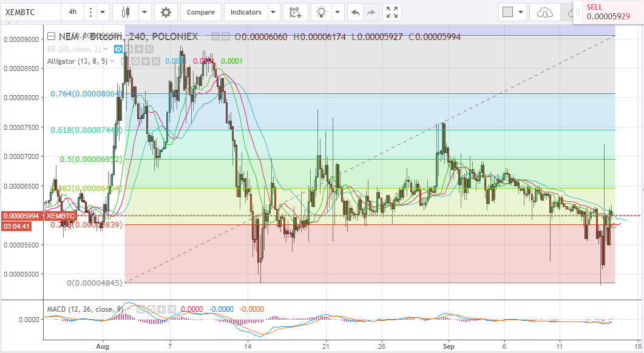Redo the last undone action
Image resolution: width=644 pixels, height=353 pixels.
pos(371,12)
